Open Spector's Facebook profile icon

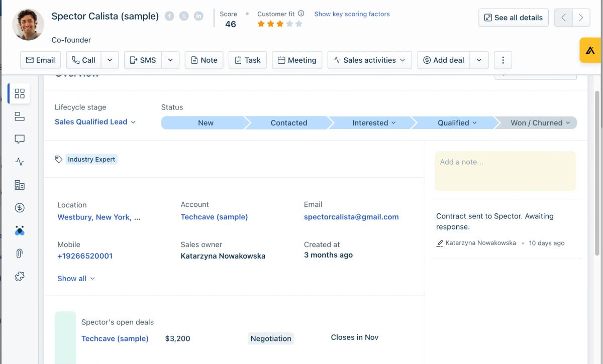pos(169,16)
